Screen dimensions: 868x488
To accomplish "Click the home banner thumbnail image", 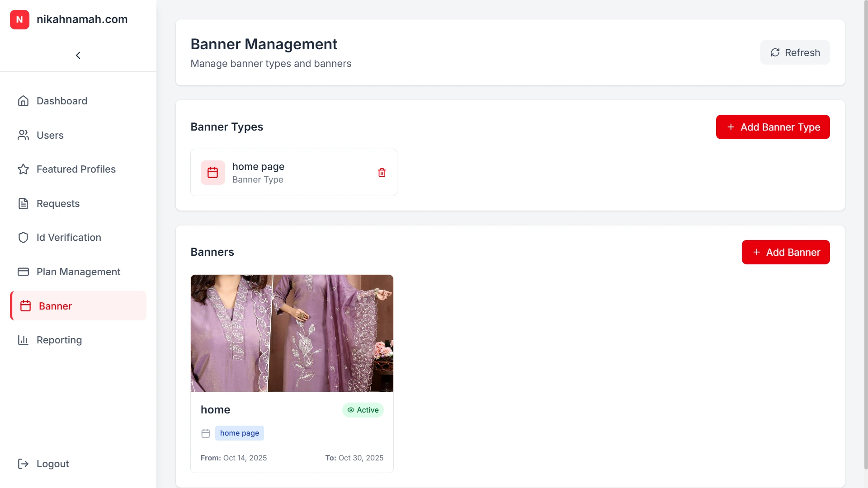I will [292, 333].
